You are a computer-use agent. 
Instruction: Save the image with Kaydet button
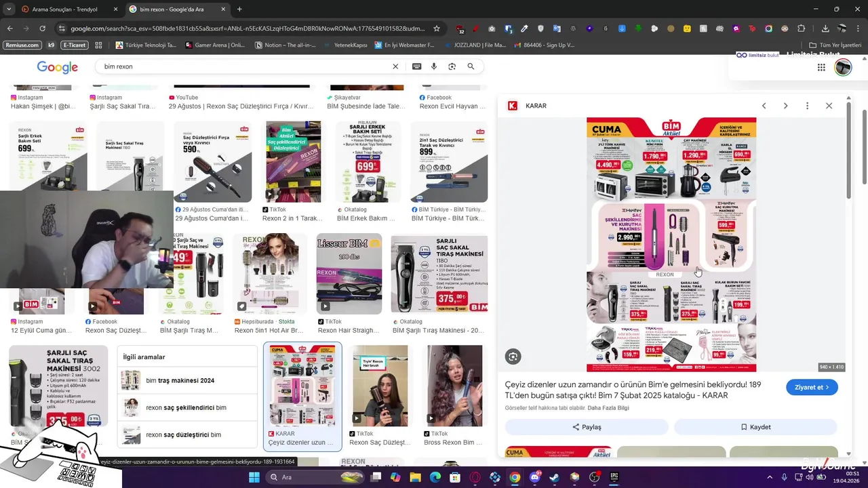pyautogui.click(x=755, y=427)
